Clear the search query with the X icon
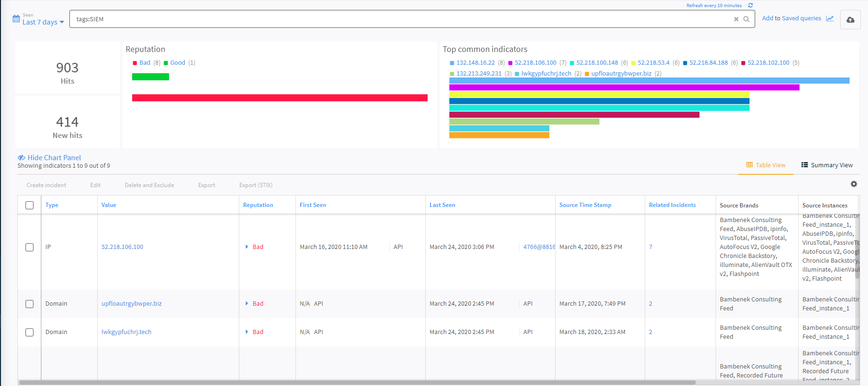 736,19
